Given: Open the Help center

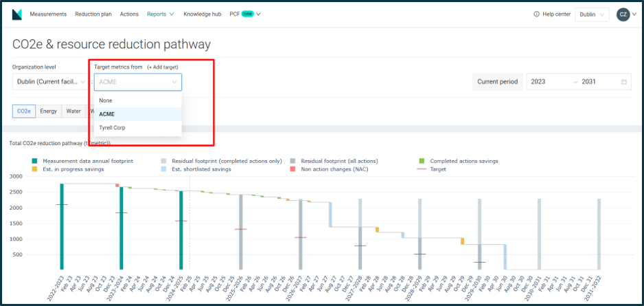Looking at the screenshot, I should click(556, 14).
